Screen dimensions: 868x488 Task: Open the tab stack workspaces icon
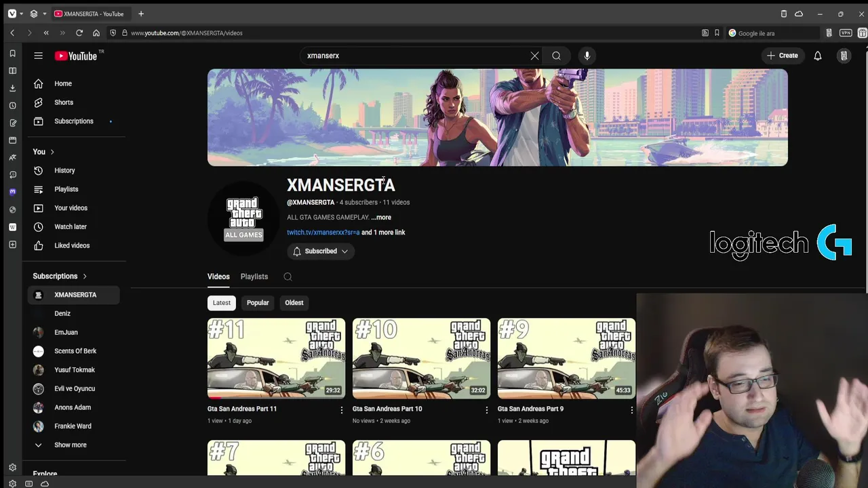[34, 14]
